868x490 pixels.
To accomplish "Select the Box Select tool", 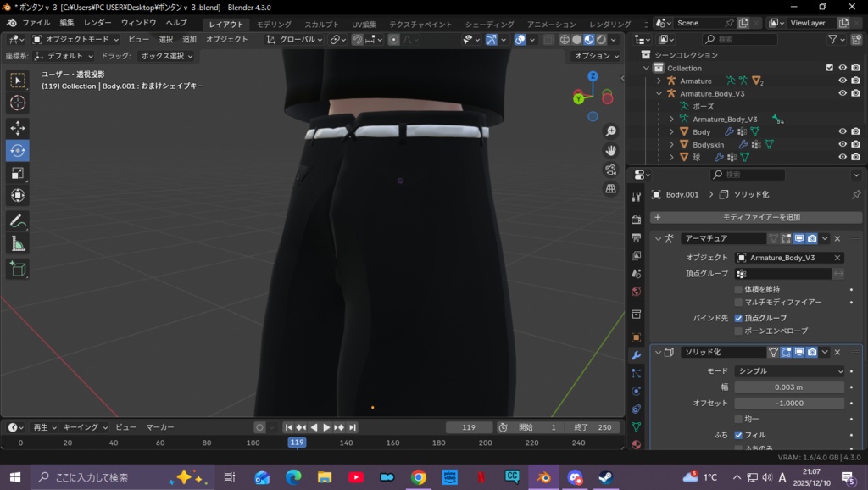I will (18, 81).
